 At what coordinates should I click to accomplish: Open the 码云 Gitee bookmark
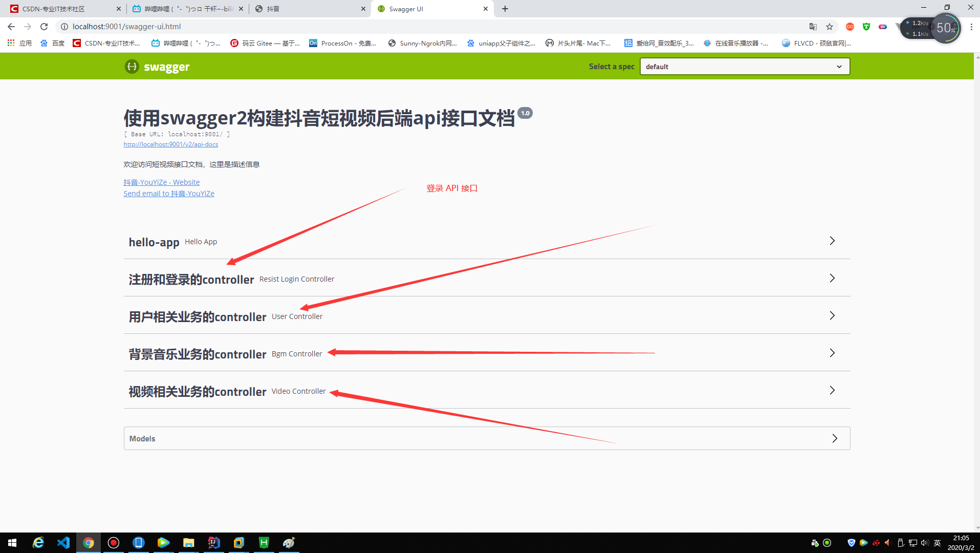click(x=266, y=43)
